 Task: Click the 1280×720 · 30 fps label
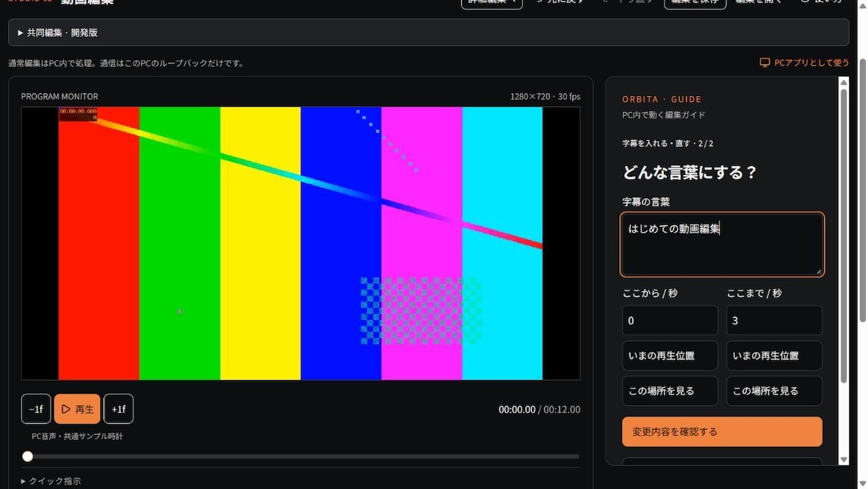tap(545, 97)
